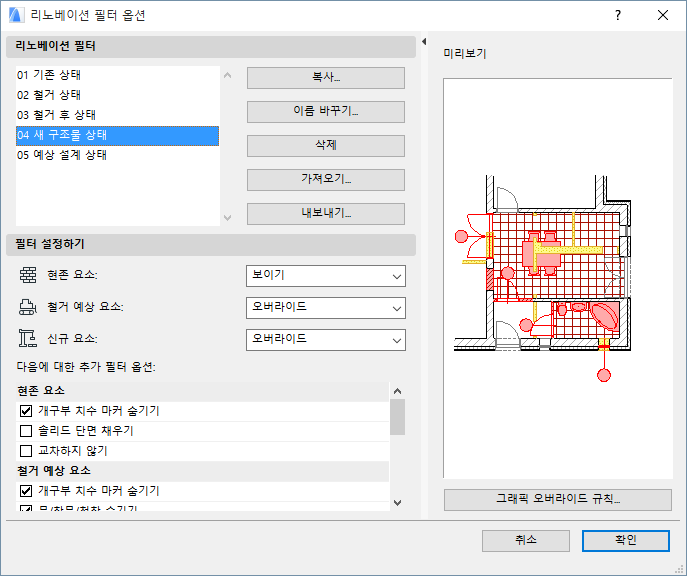Click 취소 to cancel the dialog
The height and width of the screenshot is (576, 687).
pos(526,541)
